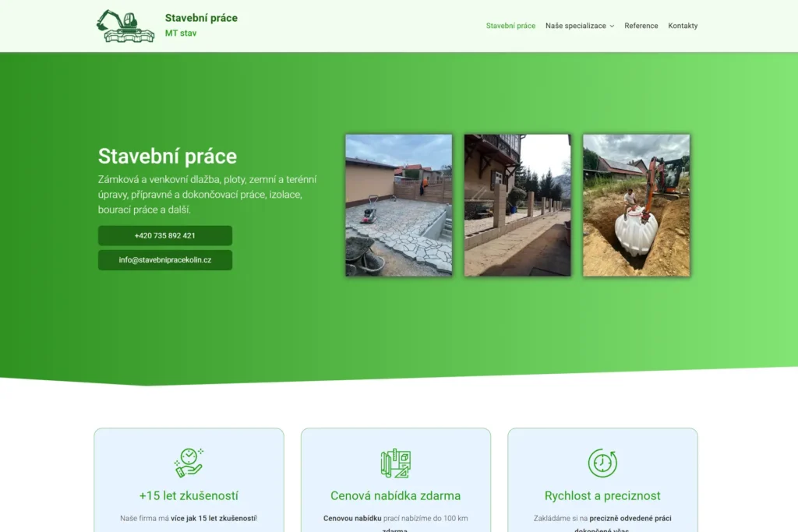Click the Stavební práce site title
The image size is (798, 532).
pyautogui.click(x=201, y=18)
